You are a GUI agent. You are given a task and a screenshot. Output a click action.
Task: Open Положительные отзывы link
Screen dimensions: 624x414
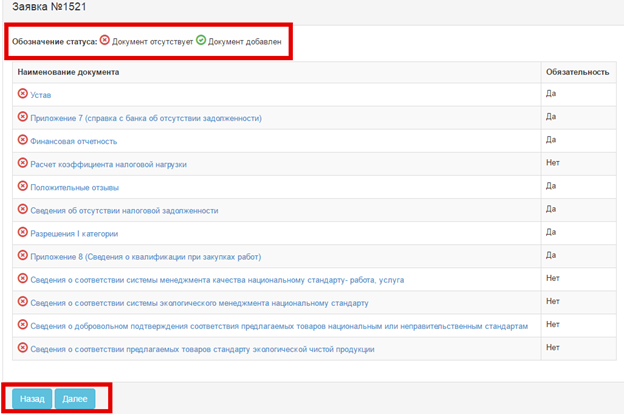click(x=74, y=187)
